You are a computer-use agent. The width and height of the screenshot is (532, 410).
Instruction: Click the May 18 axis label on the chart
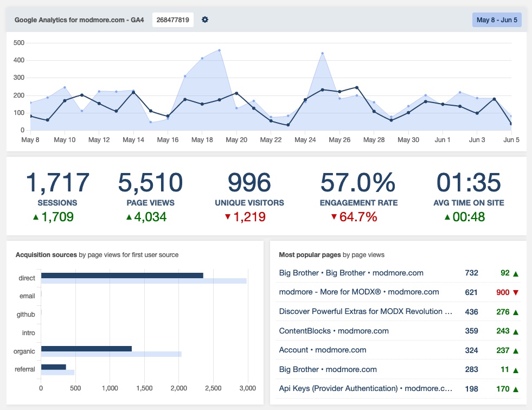coord(202,140)
